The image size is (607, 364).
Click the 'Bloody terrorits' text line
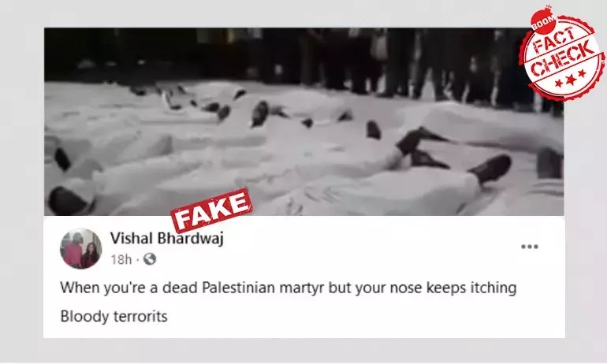coord(114,317)
